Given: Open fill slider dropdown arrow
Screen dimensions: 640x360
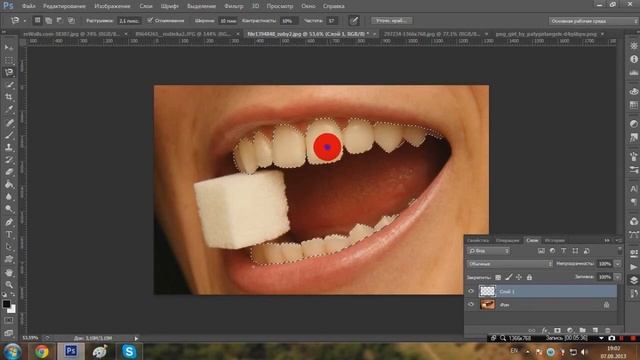Looking at the screenshot, I should pyautogui.click(x=618, y=277).
